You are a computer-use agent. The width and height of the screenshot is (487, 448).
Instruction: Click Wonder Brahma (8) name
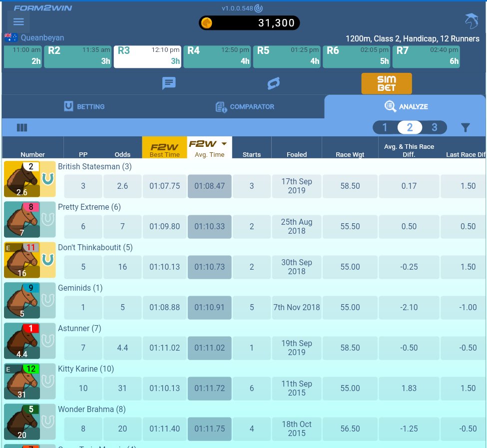click(92, 409)
